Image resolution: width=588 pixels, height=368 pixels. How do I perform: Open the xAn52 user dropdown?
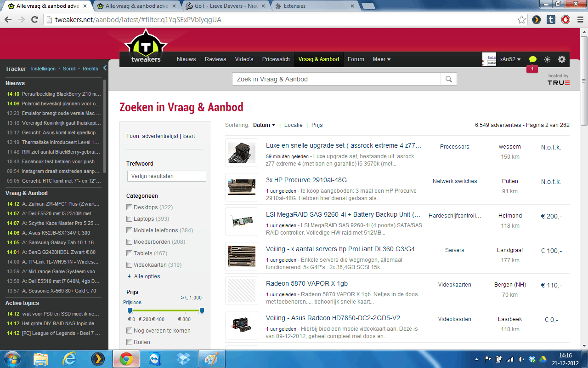[510, 59]
